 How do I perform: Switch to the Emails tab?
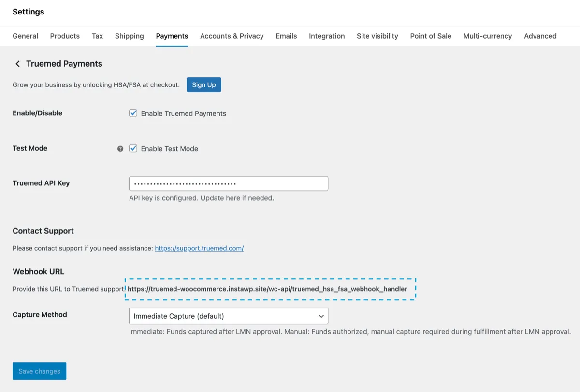pyautogui.click(x=286, y=36)
